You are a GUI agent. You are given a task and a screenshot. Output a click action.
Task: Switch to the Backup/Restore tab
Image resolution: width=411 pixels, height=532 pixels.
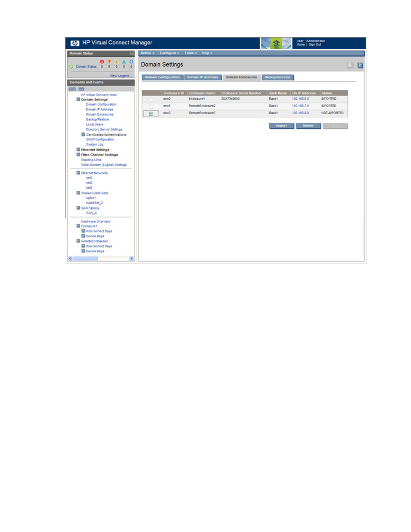277,78
